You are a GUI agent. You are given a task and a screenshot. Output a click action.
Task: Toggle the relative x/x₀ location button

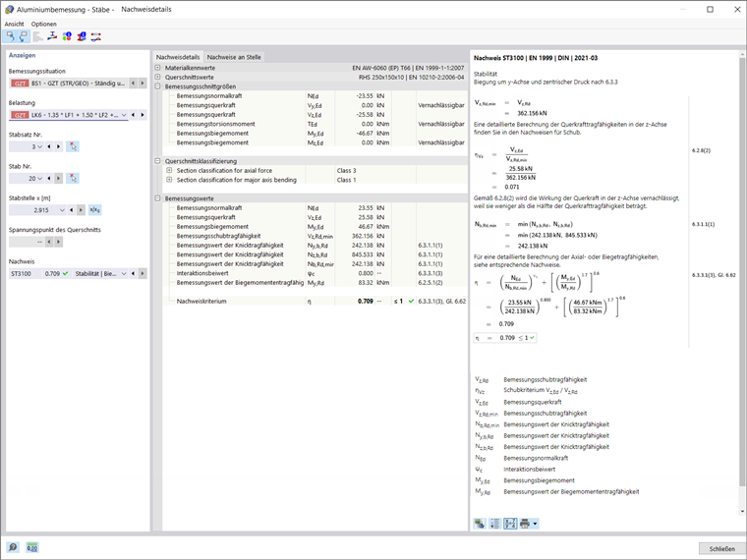pyautogui.click(x=94, y=210)
